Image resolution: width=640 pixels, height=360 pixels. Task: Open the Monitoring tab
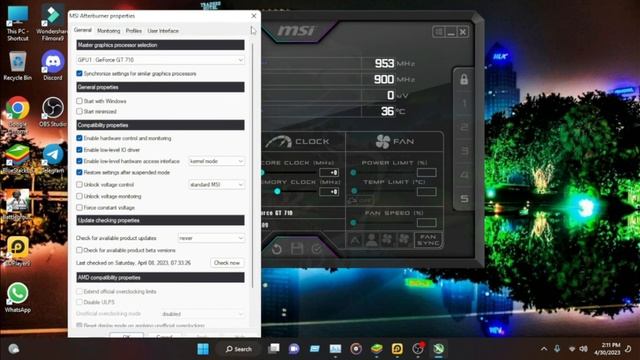coord(109,31)
